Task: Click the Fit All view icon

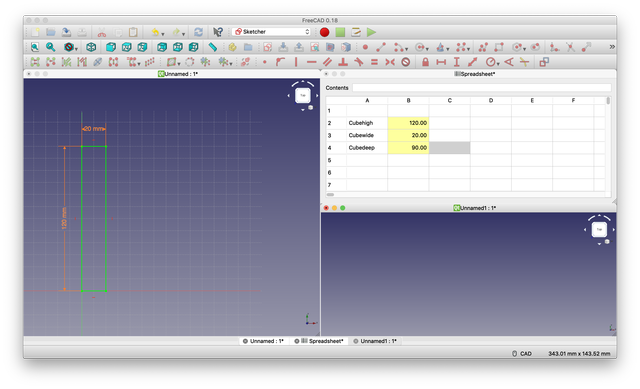Action: [35, 47]
